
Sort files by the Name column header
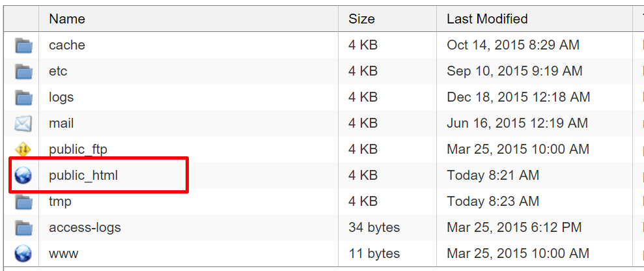pos(68,19)
